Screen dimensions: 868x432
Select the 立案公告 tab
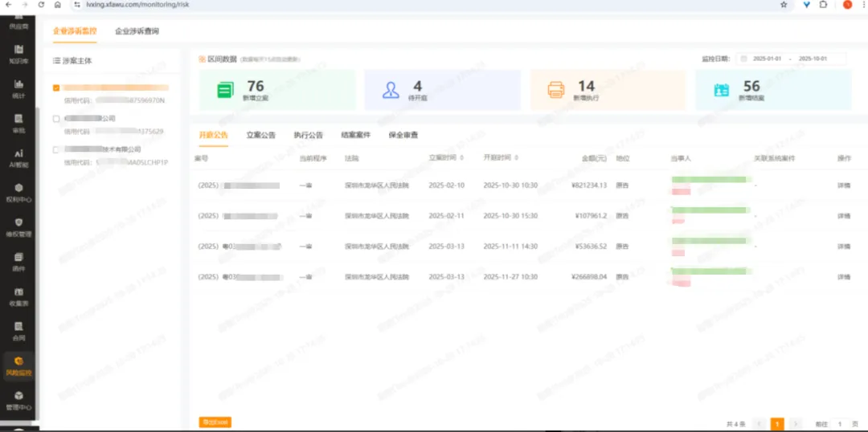(x=261, y=134)
